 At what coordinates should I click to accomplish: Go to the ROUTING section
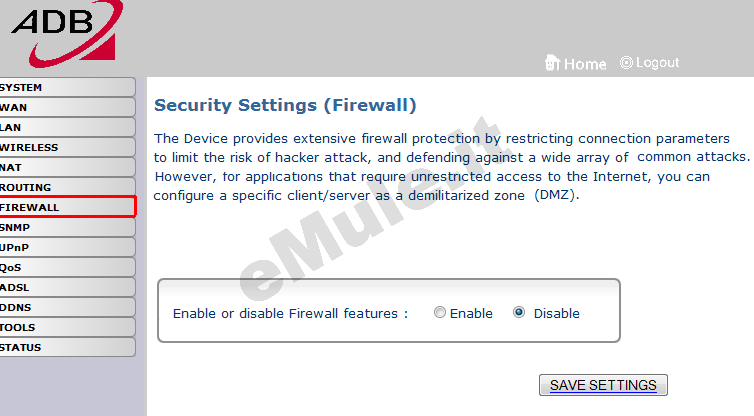point(67,187)
